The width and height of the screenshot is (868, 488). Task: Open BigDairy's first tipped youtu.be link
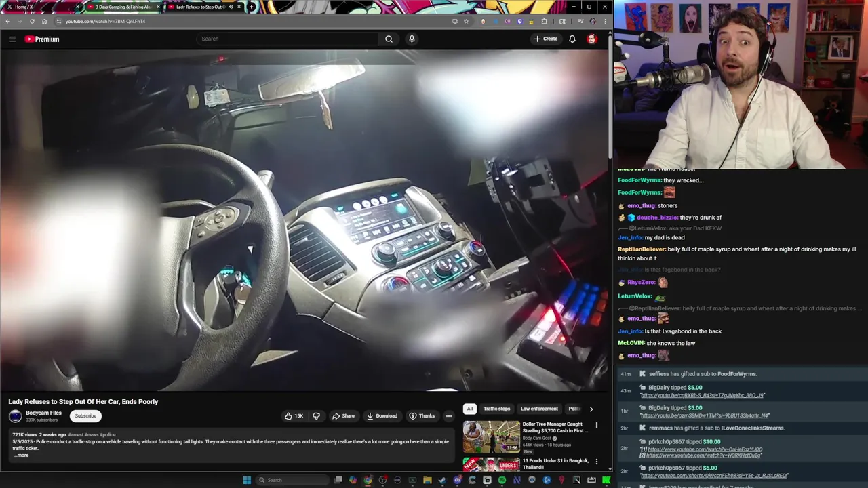702,395
